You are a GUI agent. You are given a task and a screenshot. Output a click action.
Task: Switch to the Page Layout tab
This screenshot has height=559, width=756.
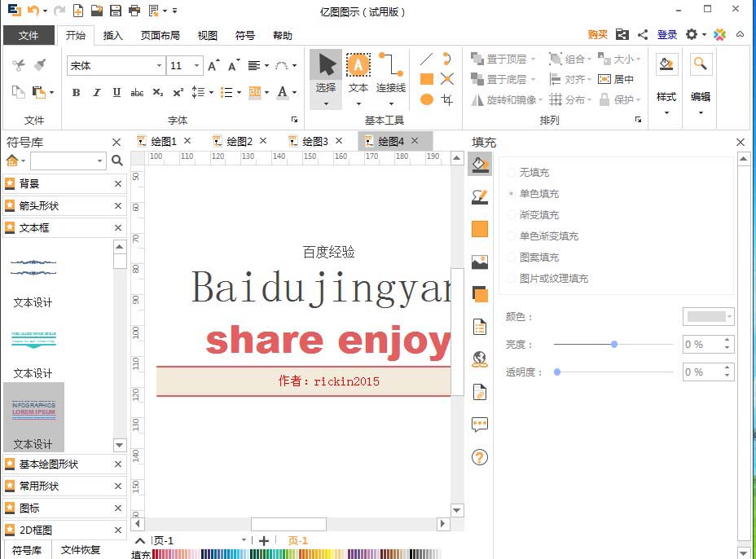(x=160, y=35)
